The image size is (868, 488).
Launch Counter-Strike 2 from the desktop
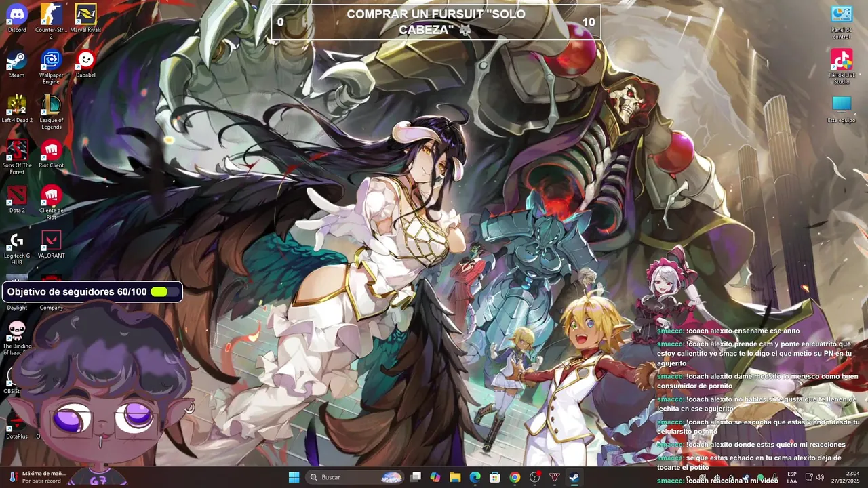pos(51,21)
